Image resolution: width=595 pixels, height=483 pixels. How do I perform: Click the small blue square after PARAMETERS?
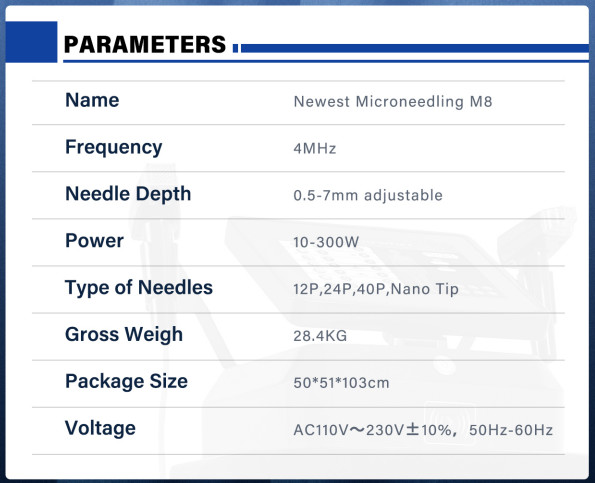tap(235, 48)
